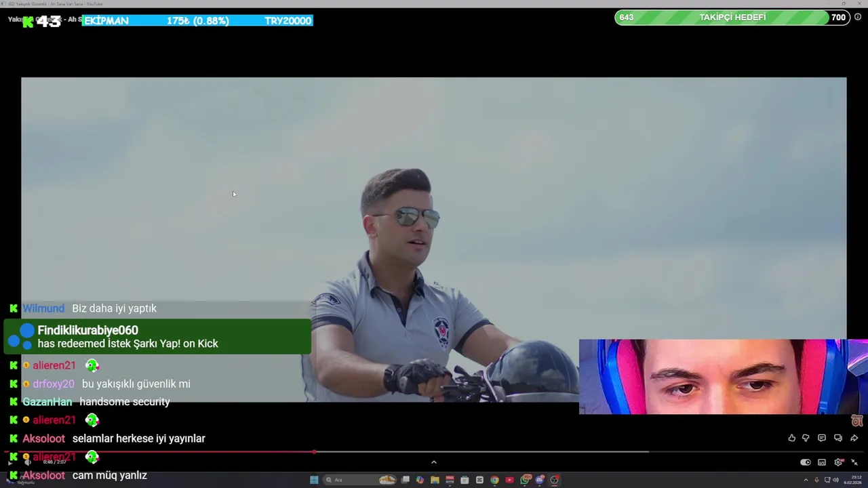Open Microsoft Store on the taskbar
The width and height of the screenshot is (868, 488).
click(x=465, y=480)
